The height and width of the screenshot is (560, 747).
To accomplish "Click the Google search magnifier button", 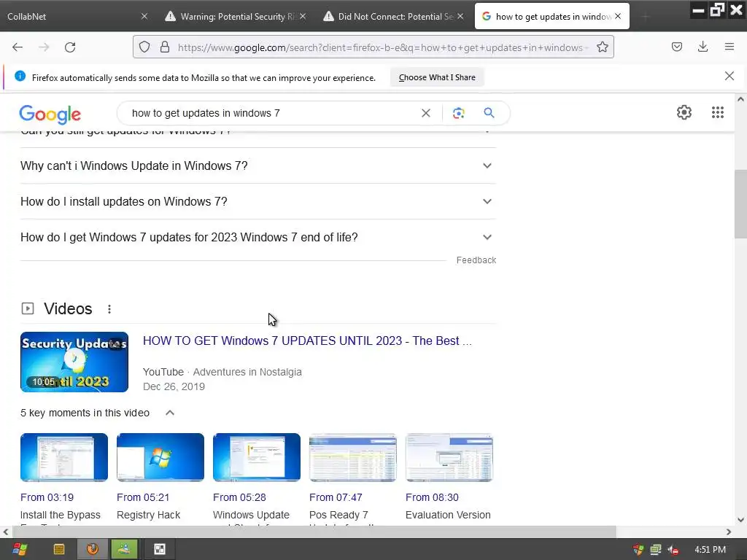I will point(489,113).
